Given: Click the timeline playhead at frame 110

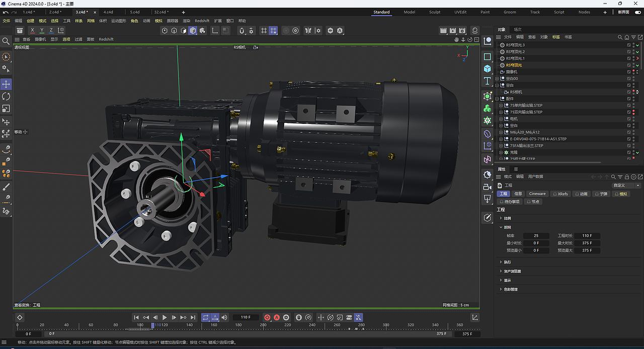Looking at the screenshot, I should click(x=153, y=326).
